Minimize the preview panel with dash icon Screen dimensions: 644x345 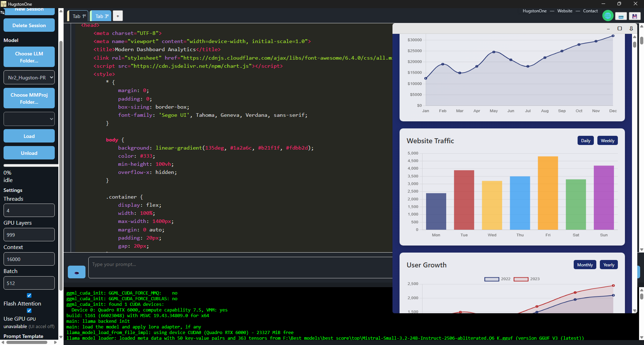click(608, 29)
